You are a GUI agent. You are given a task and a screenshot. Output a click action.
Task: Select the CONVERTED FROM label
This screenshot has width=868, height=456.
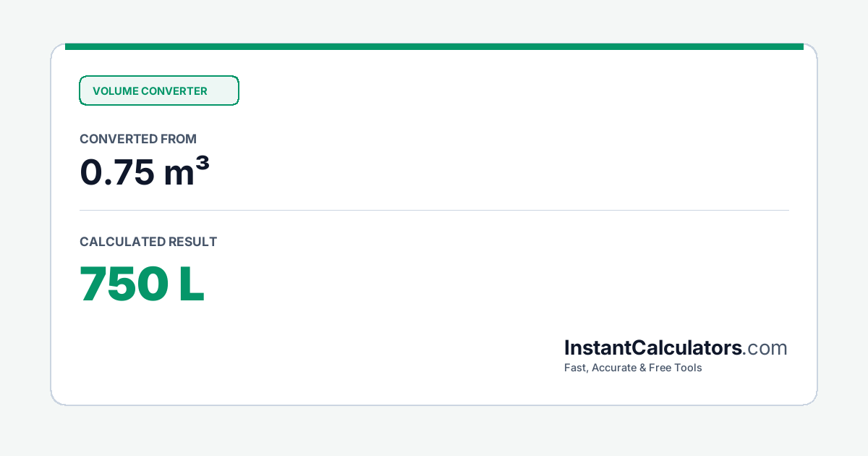pos(138,139)
